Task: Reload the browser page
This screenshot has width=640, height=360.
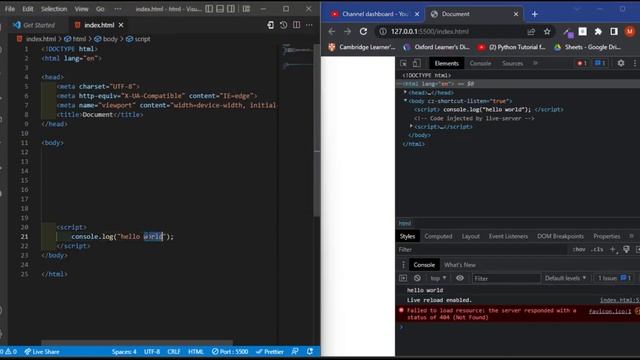Action: [x=363, y=31]
